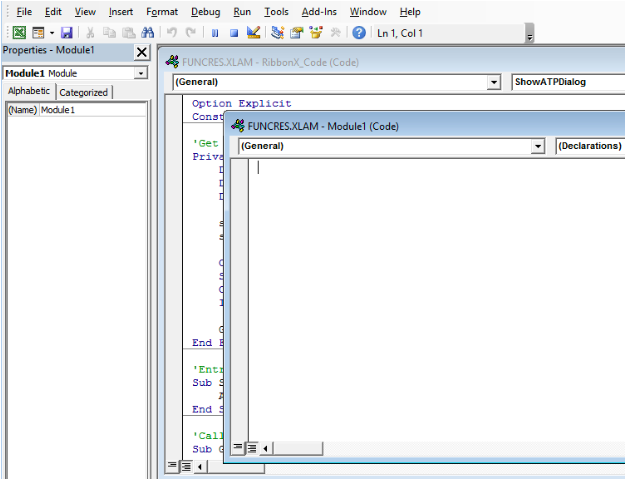Click scroll left arrow in Module1 window
Screen dimensions: 630x480
265,448
